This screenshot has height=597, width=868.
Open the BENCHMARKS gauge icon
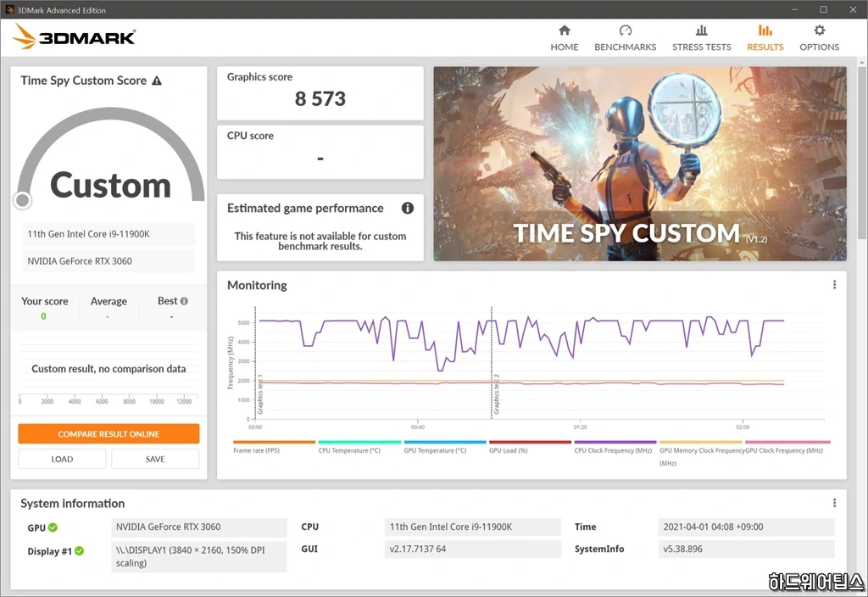tap(625, 30)
